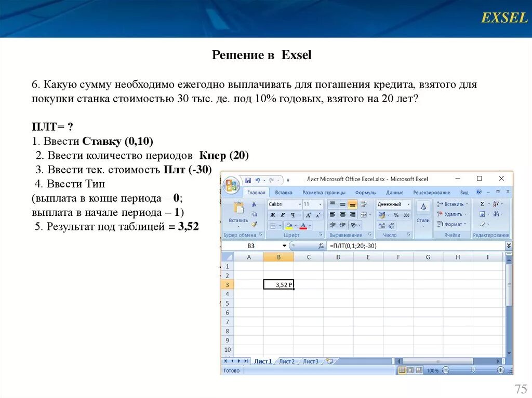Click the Redo arrow in quick access toolbar

(x=271, y=180)
